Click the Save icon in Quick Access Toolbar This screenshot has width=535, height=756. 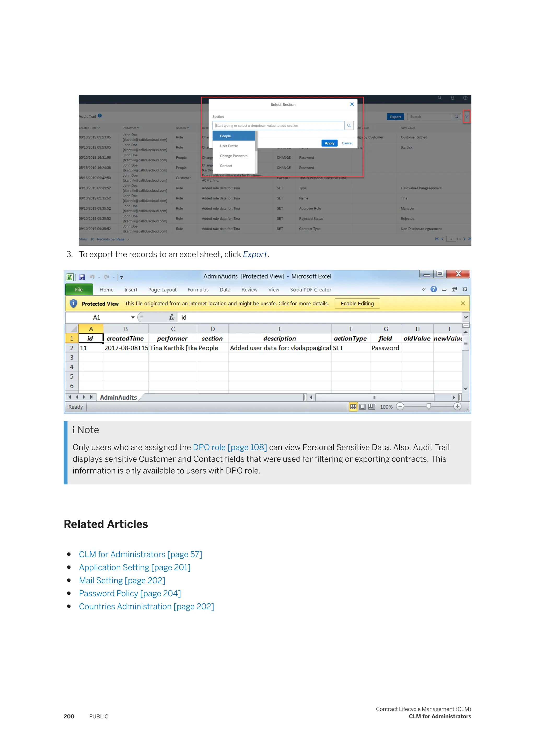[82, 277]
